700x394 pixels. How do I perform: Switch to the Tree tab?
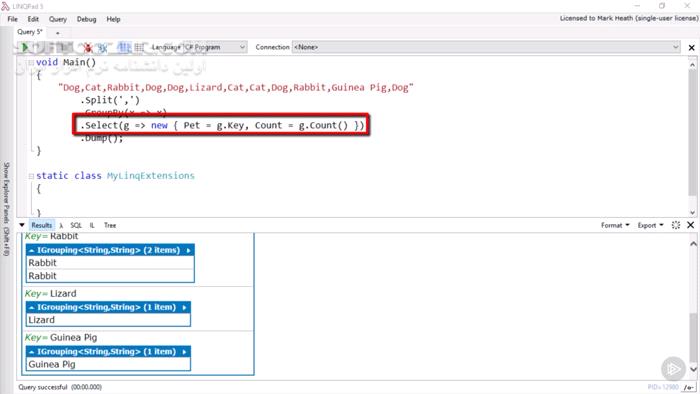coord(110,225)
